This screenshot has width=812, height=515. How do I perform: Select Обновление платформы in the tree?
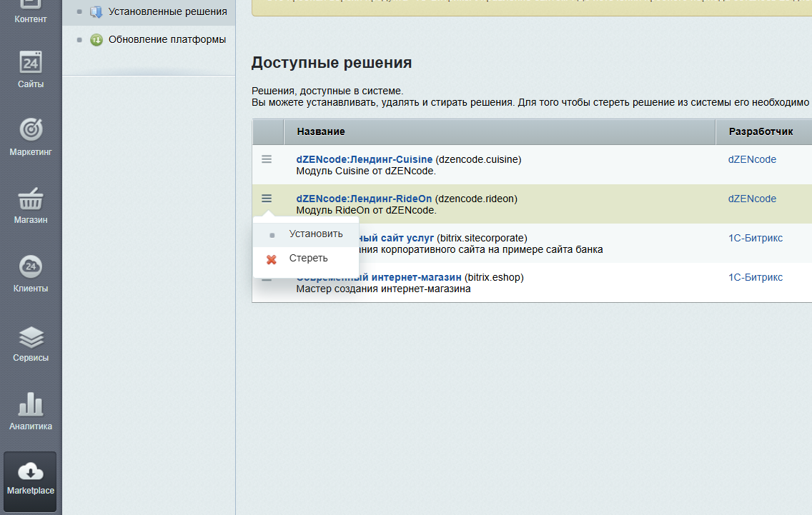point(167,39)
